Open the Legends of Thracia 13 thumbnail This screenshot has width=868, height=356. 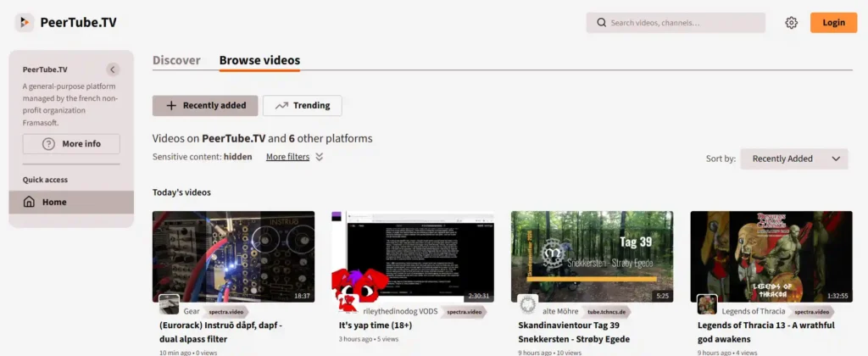pos(771,256)
